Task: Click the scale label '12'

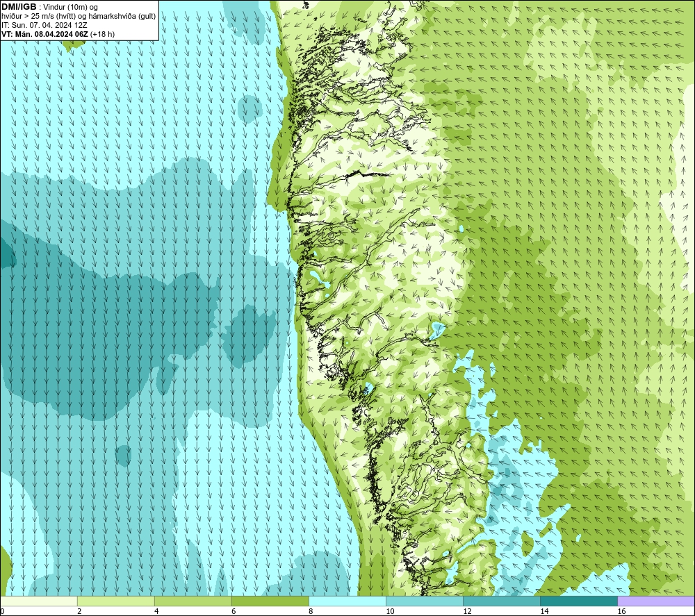Action: [467, 612]
